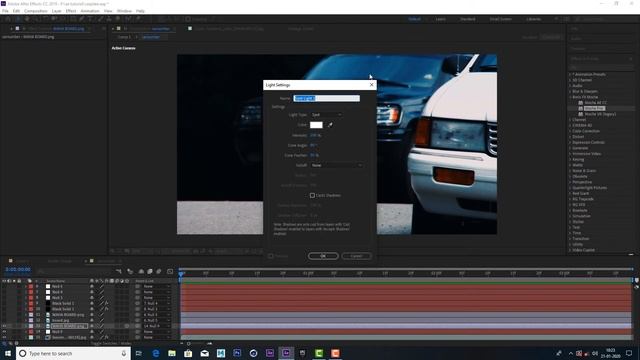Toggle eye visibility for layer 13
Viewport: 640px width, 360px height.
[x=4, y=326]
